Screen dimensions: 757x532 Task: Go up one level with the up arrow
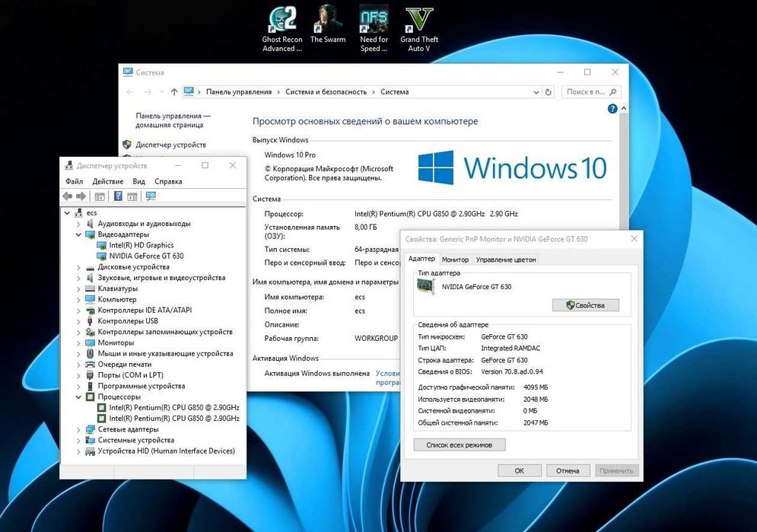click(173, 92)
